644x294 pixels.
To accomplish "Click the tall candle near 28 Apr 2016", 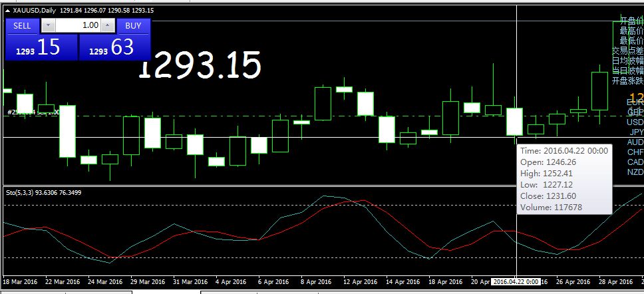I will [x=599, y=91].
